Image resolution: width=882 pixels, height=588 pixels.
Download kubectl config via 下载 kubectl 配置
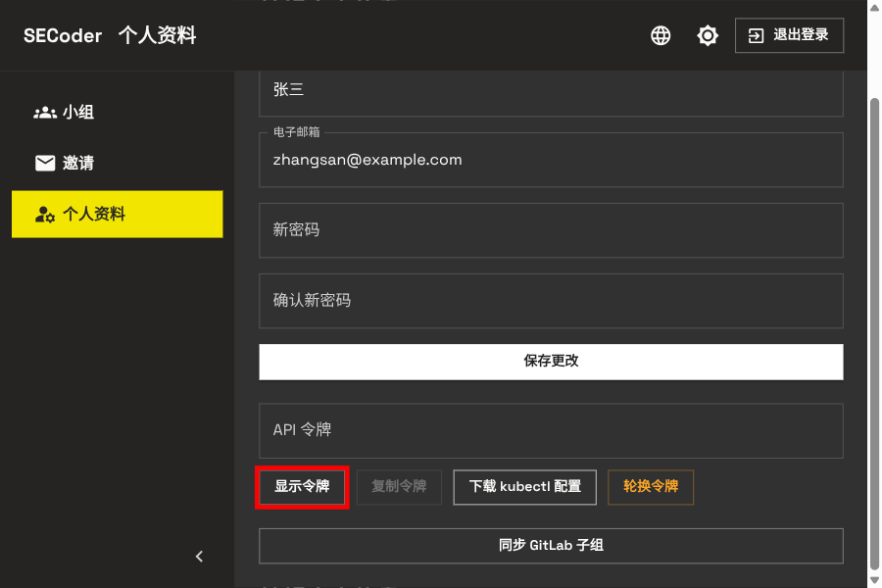(525, 487)
